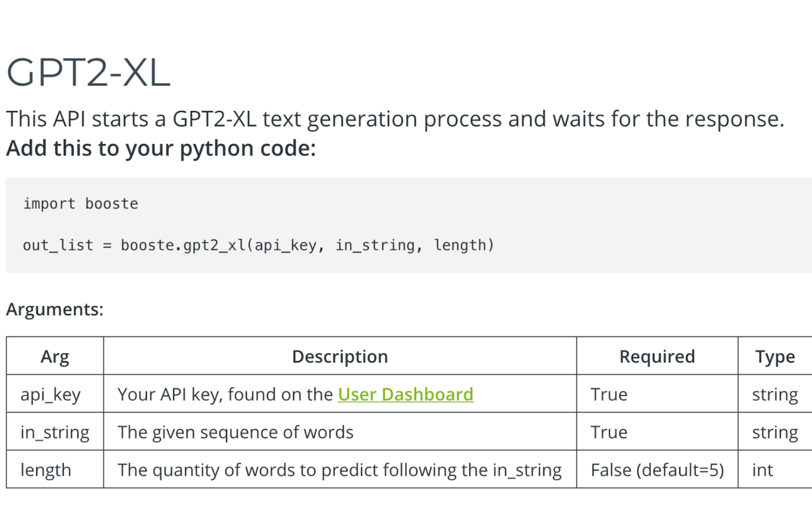Click the 'out_list = booste.gpt2_xl' code line

(258, 245)
